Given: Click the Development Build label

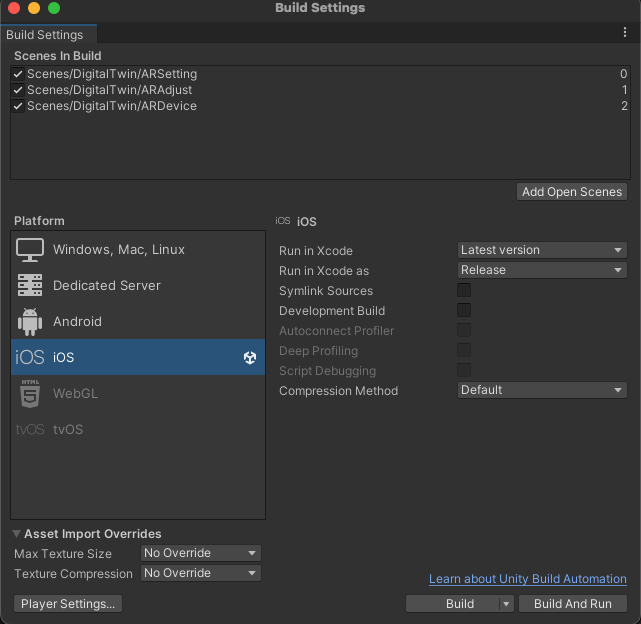Looking at the screenshot, I should tap(332, 311).
